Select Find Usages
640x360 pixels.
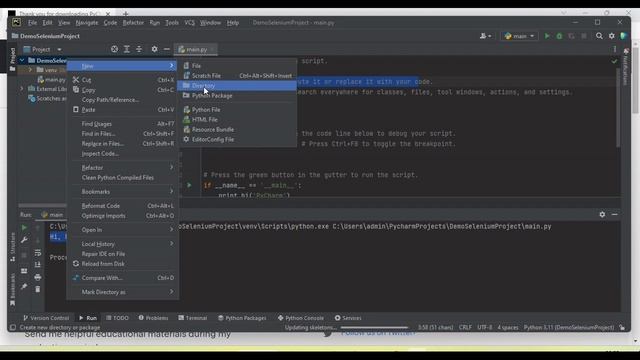tap(123, 124)
